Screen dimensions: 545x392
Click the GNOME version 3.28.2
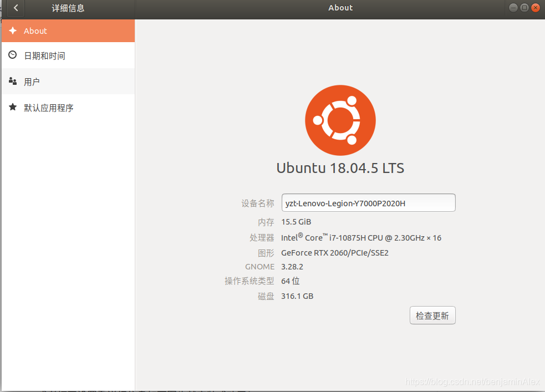tap(292, 267)
